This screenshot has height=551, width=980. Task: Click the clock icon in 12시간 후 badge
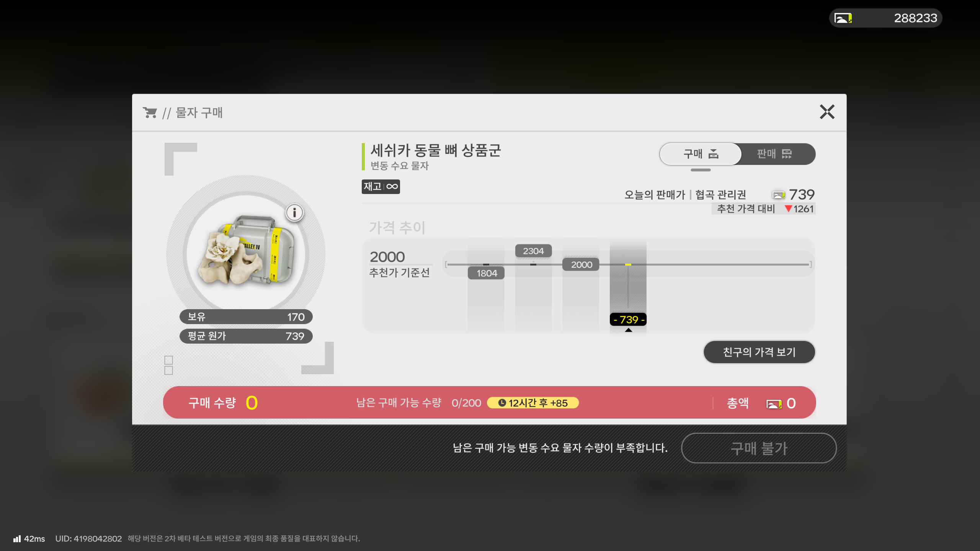tap(502, 403)
